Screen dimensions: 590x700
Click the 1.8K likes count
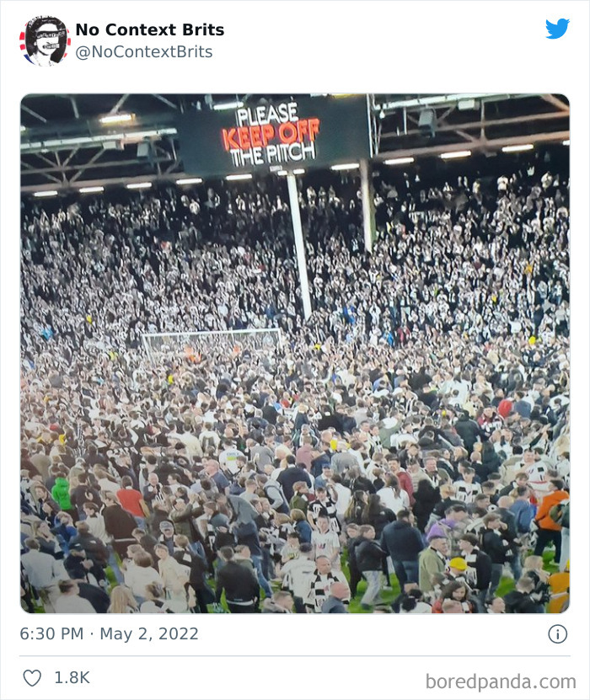point(72,678)
